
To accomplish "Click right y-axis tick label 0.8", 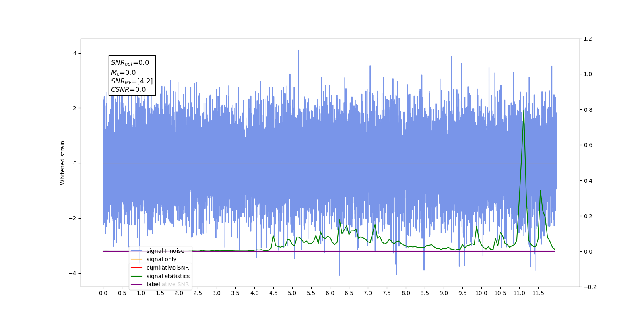I will (x=588, y=109).
